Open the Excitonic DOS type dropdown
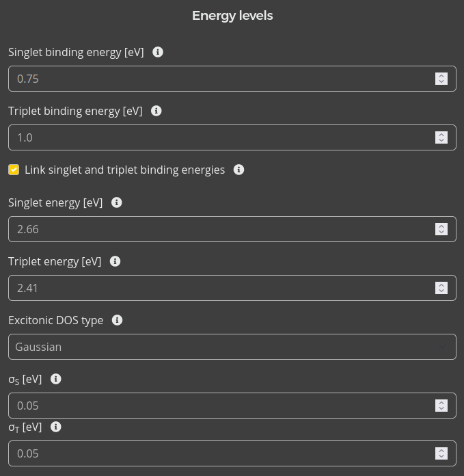The height and width of the screenshot is (476, 464). coord(232,347)
